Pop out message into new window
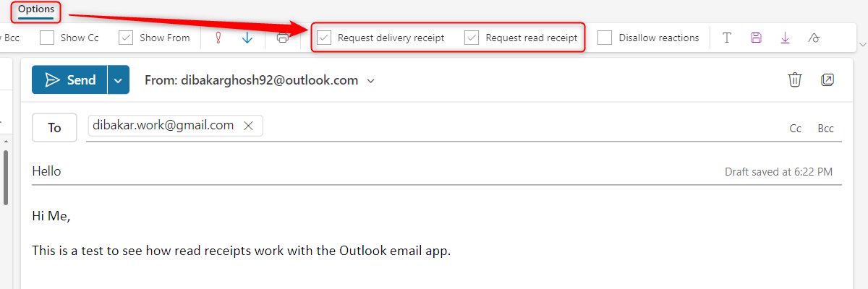The height and width of the screenshot is (289, 868). [x=827, y=79]
